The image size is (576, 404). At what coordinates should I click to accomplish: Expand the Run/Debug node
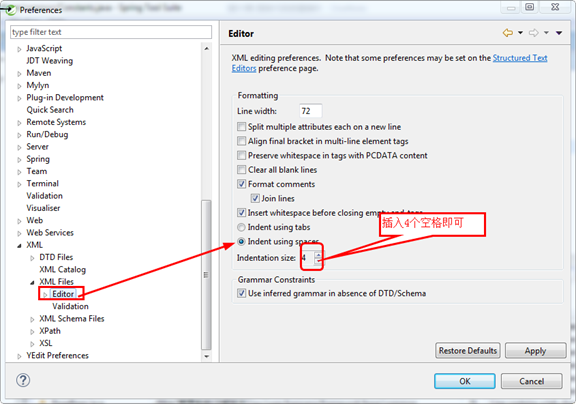pos(19,135)
